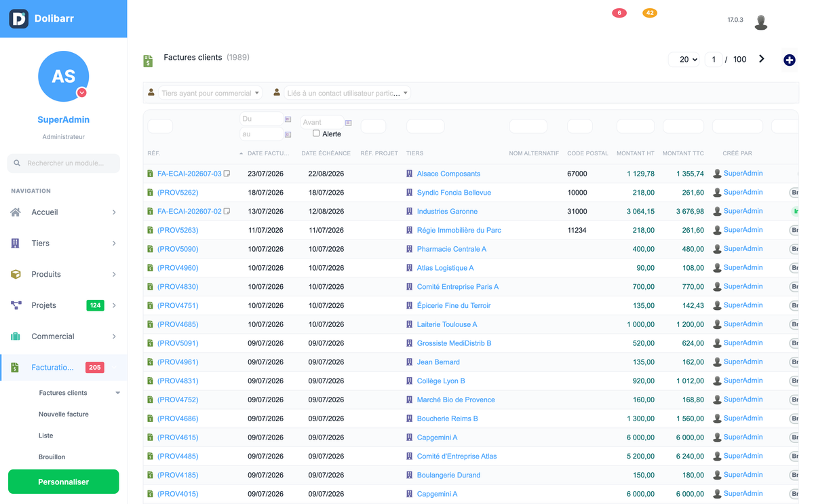Click the Tiers filter input field
This screenshot has height=504, width=814.
[x=425, y=126]
